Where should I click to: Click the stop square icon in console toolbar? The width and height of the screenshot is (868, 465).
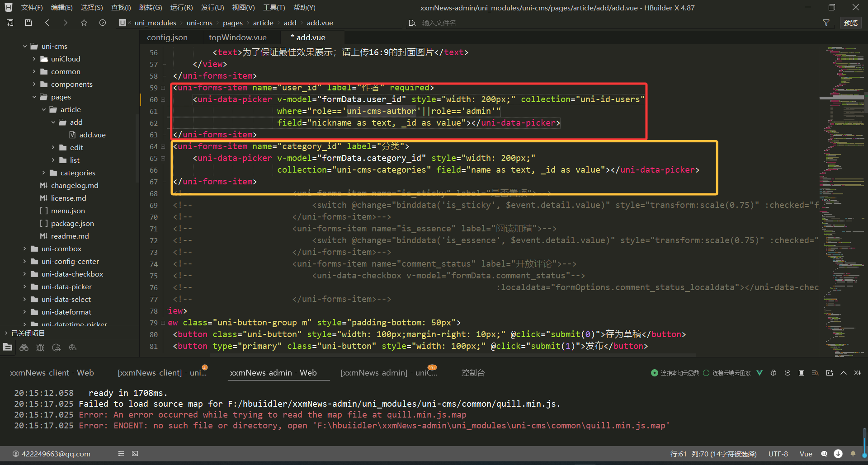(x=801, y=373)
